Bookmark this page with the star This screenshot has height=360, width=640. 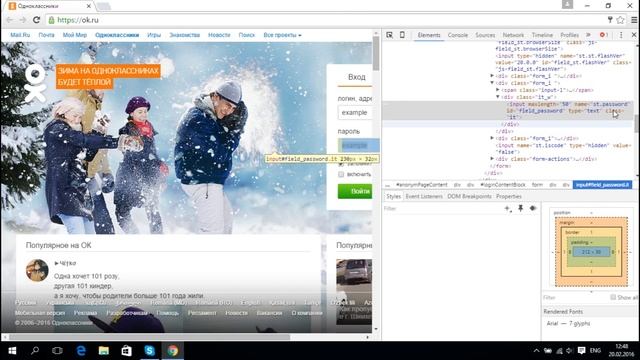(x=620, y=20)
